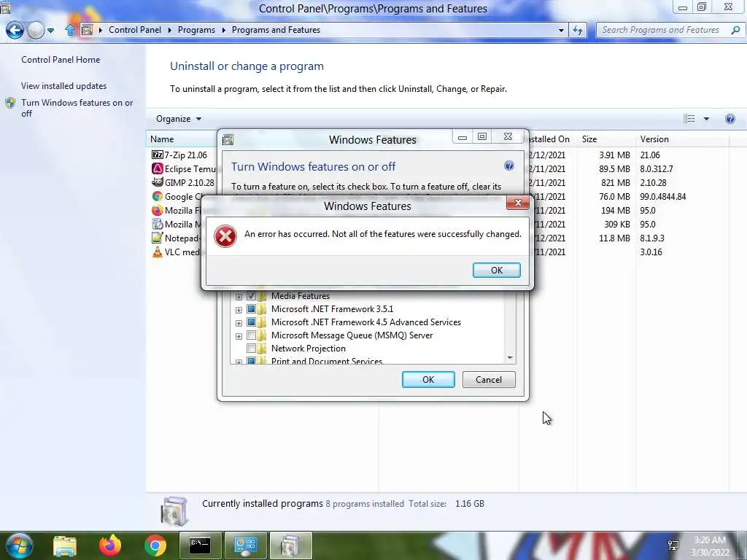Click OK in Windows Features window
747x560 pixels.
click(x=427, y=379)
